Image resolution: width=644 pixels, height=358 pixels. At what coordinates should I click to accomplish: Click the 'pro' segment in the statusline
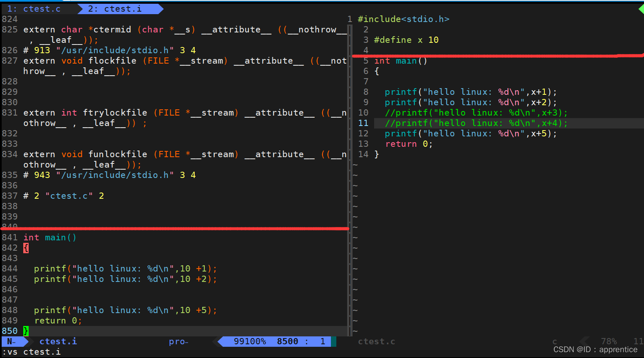coord(178,341)
